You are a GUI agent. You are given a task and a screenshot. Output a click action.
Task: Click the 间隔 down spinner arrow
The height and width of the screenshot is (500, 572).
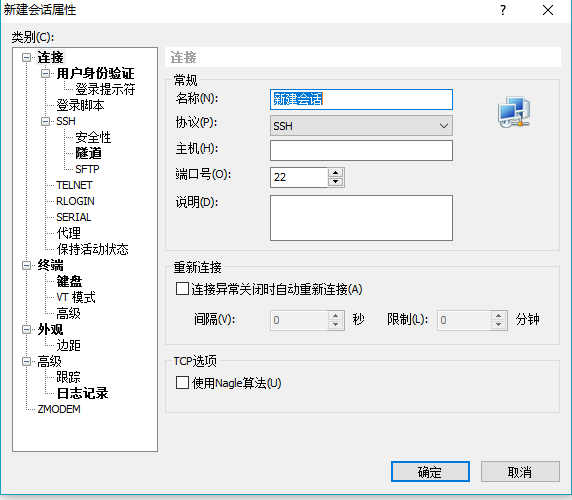[336, 325]
